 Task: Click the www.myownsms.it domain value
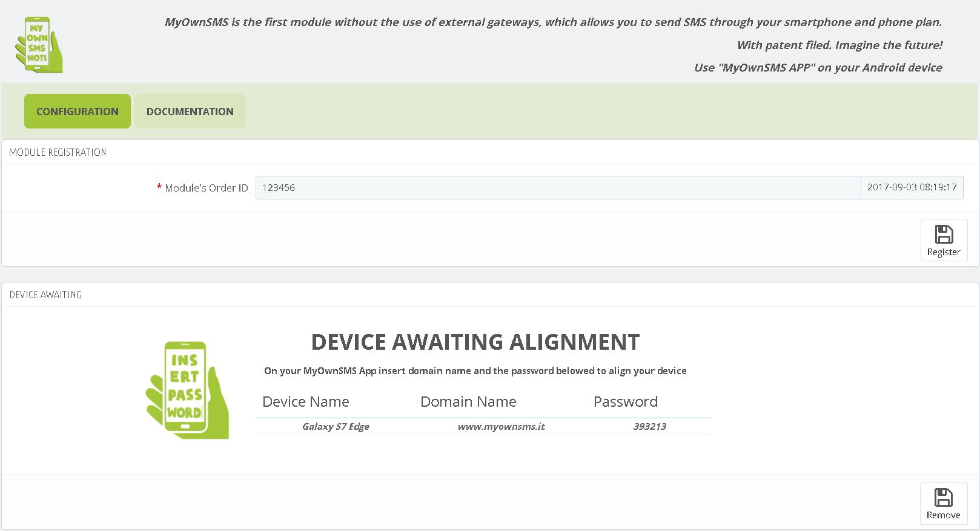[x=501, y=427]
